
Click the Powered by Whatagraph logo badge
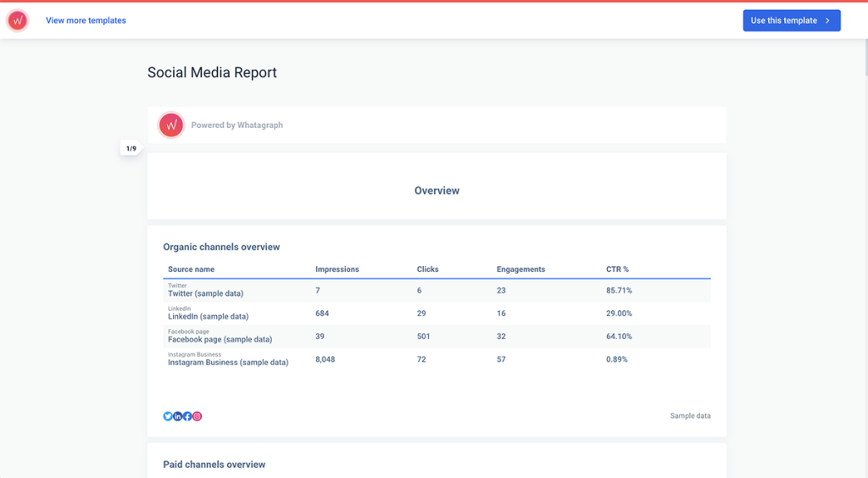[x=171, y=125]
